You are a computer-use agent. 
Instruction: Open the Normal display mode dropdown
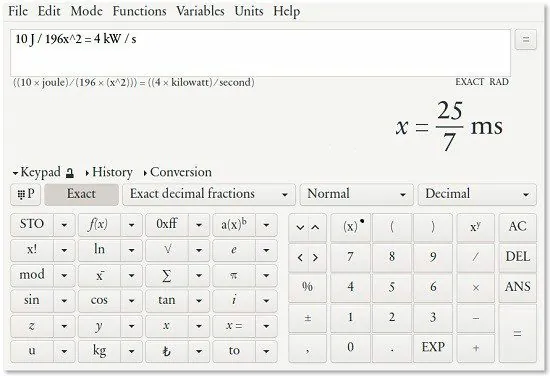click(357, 194)
